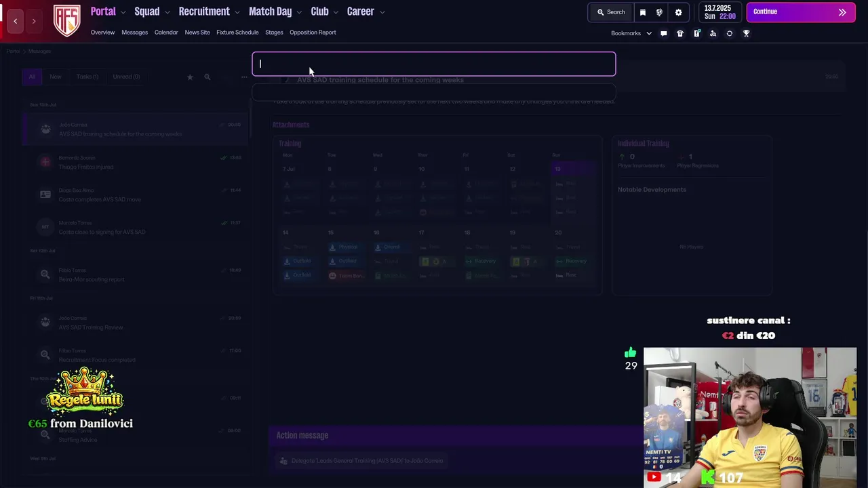Viewport: 868px width, 488px height.
Task: Open the trophy competitions shortcut icon
Action: tap(746, 33)
